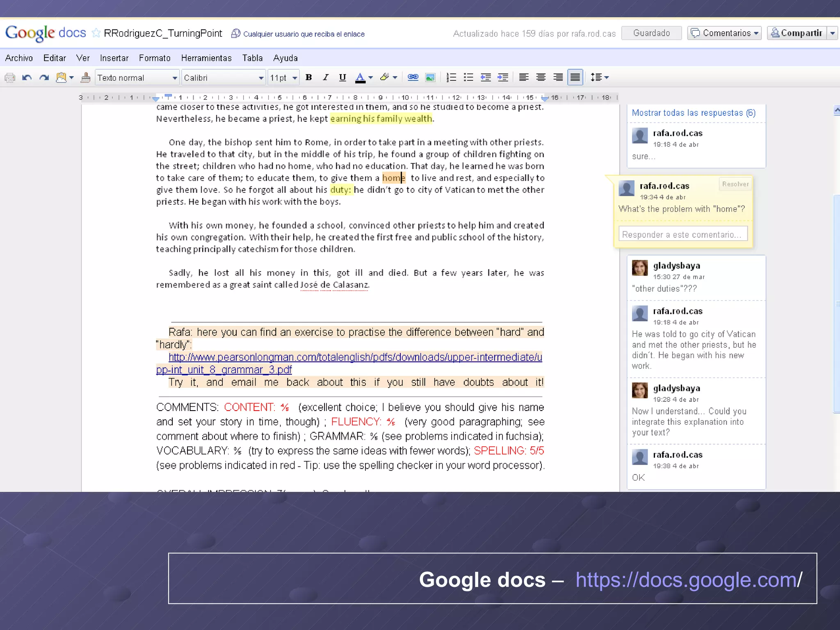Open the Texto normal style dropdown

(x=137, y=78)
